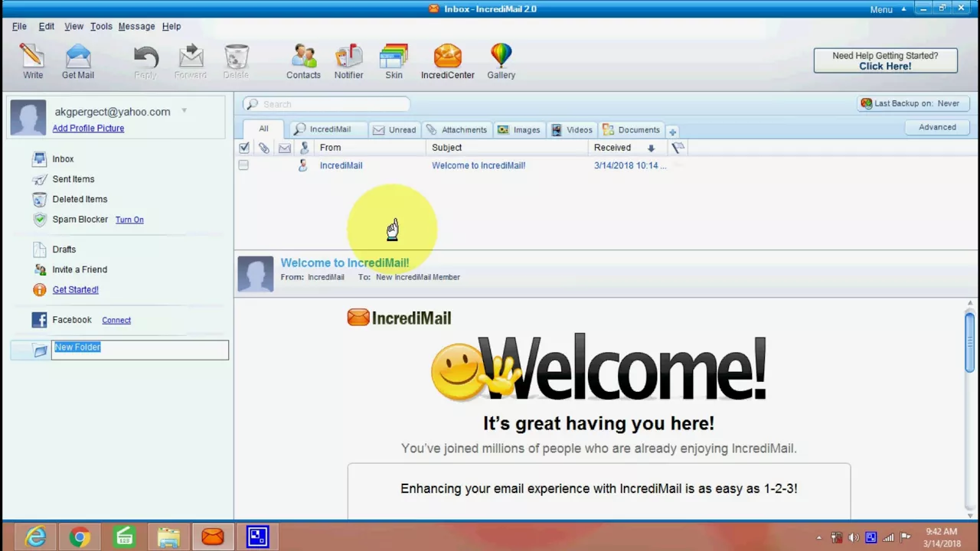Open the Welcome to IncrediMail! message subject
Image resolution: width=980 pixels, height=551 pixels.
[479, 165]
